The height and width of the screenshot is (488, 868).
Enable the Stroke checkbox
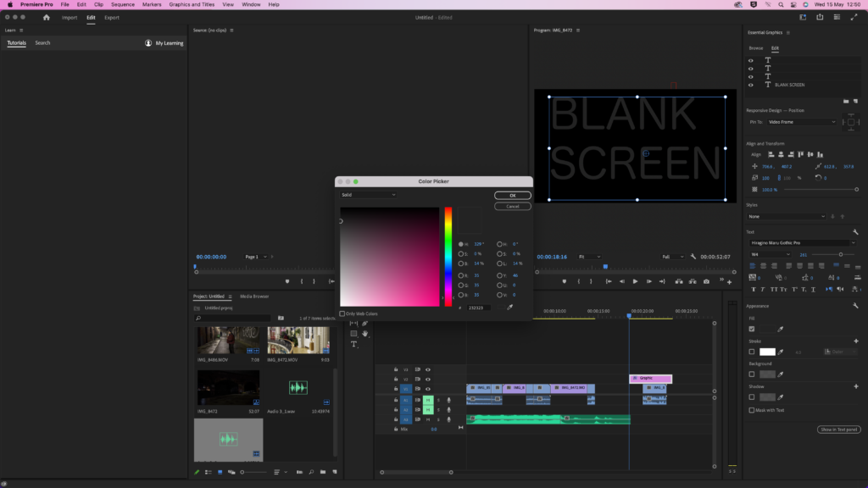tap(751, 352)
